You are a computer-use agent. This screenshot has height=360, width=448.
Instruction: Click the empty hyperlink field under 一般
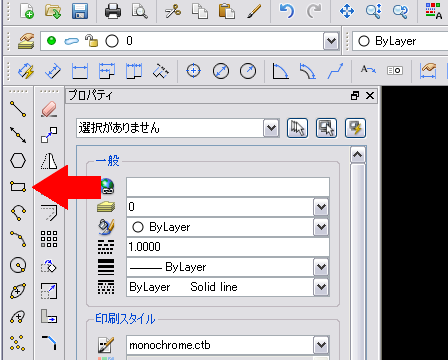pyautogui.click(x=228, y=187)
